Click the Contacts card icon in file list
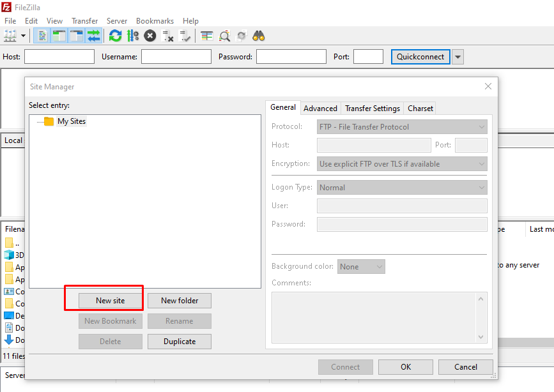This screenshot has height=392, width=554. point(9,291)
